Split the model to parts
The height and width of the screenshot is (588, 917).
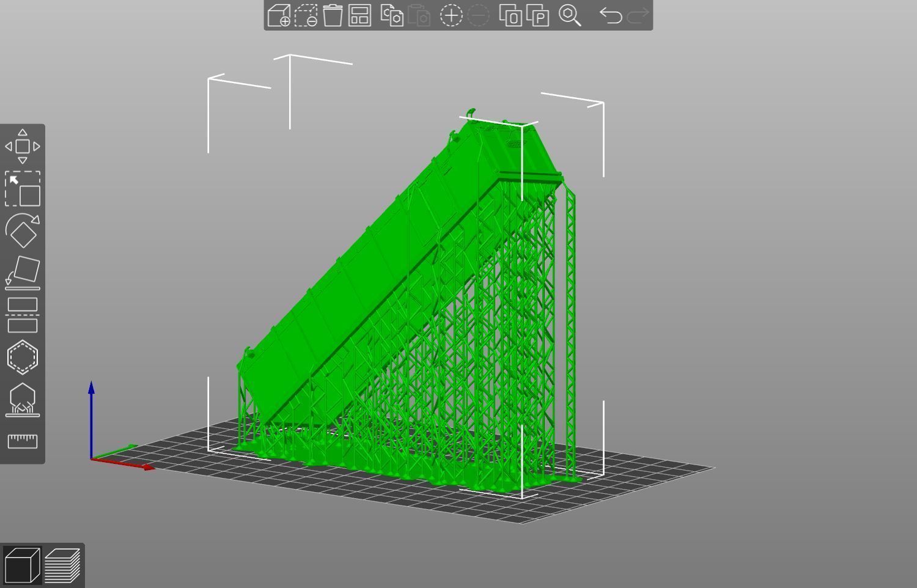pyautogui.click(x=537, y=15)
